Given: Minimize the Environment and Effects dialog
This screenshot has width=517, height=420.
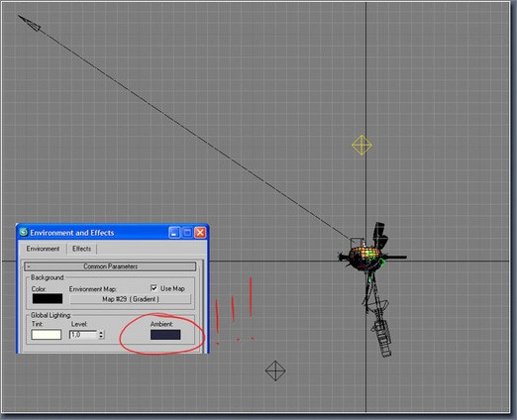Looking at the screenshot, I should click(174, 233).
